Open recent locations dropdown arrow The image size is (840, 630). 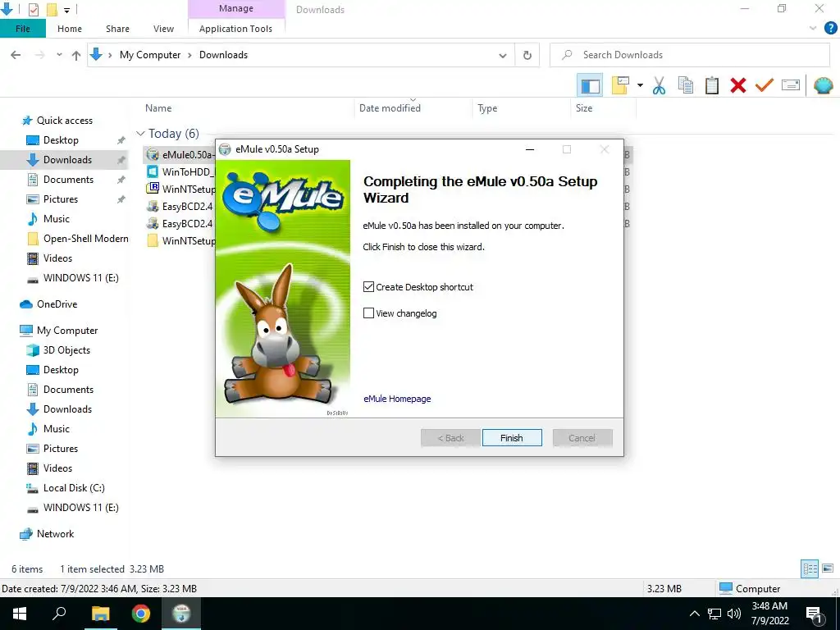(x=59, y=55)
